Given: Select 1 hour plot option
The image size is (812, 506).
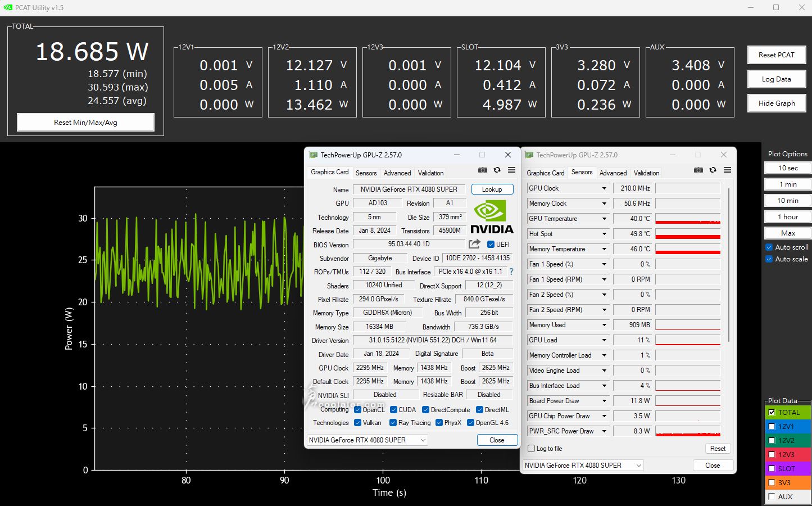Looking at the screenshot, I should point(788,217).
